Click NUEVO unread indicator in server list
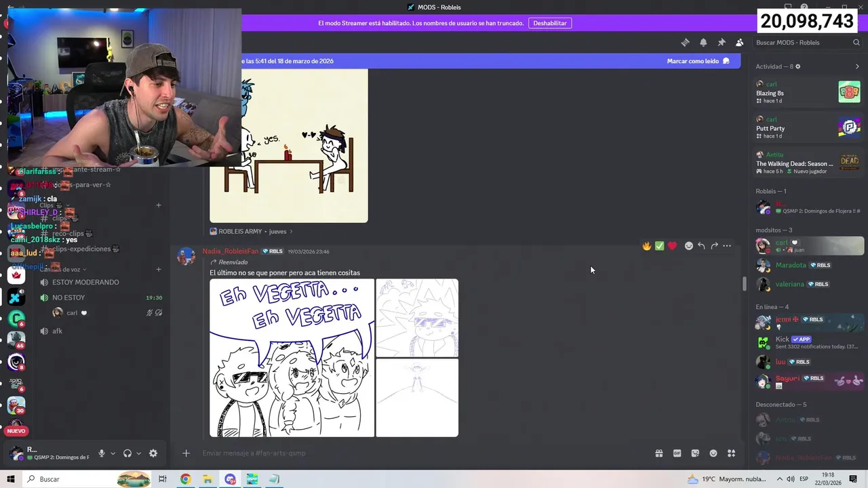868x488 pixels. click(16, 431)
